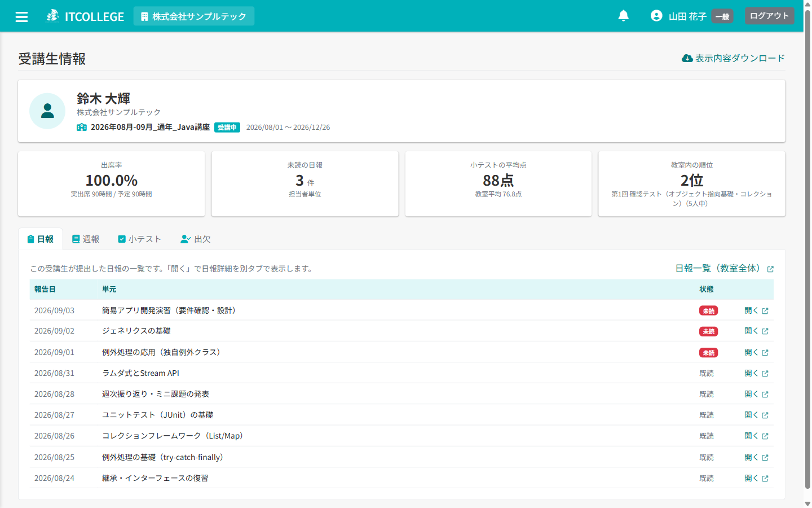Click the classroom icon beside course name
Screen dimensions: 812x508
[x=82, y=127]
